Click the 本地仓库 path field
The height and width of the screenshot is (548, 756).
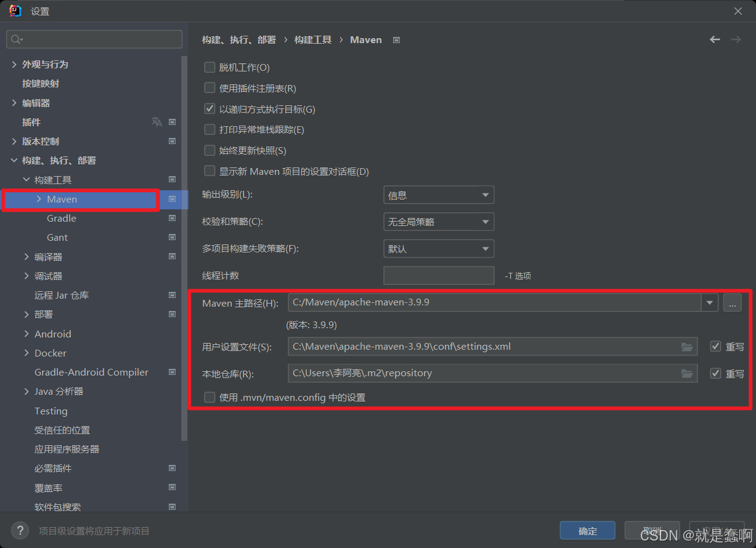coord(493,373)
